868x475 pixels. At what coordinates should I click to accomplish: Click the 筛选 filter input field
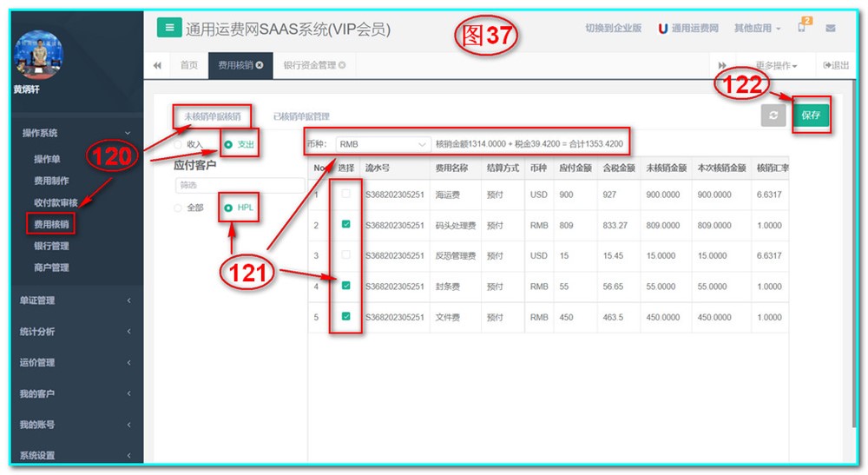point(240,185)
